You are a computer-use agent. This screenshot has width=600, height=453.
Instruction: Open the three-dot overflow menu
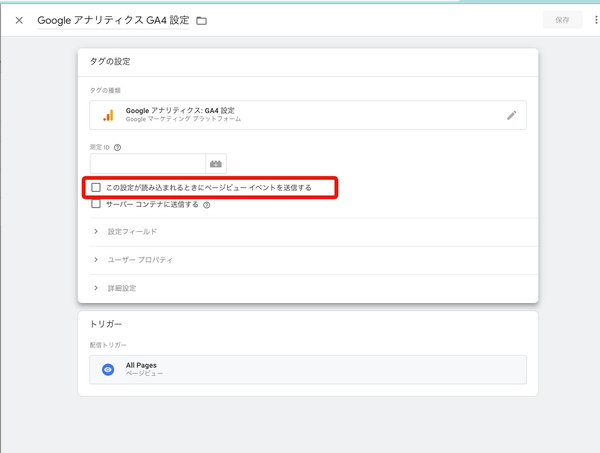(x=596, y=20)
